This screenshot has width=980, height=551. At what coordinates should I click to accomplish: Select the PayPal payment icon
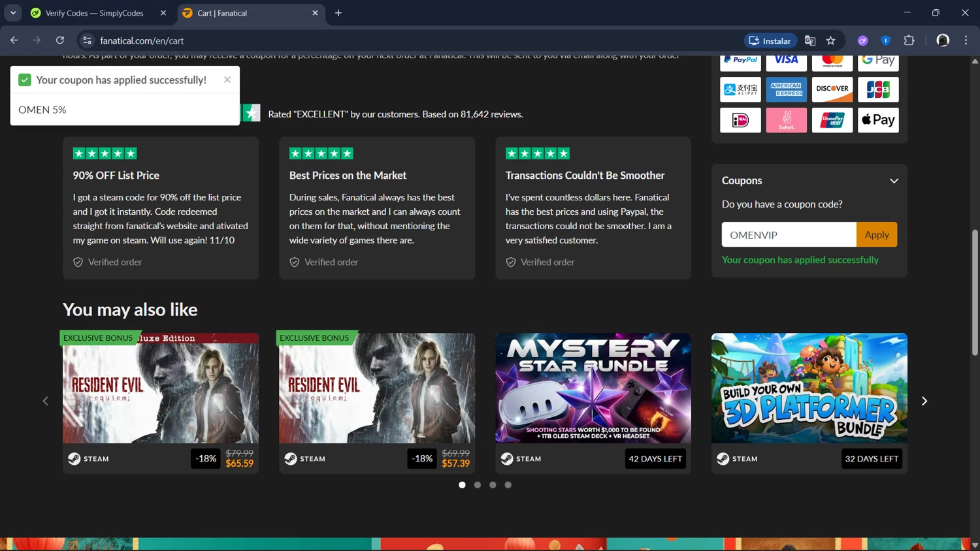pos(740,63)
